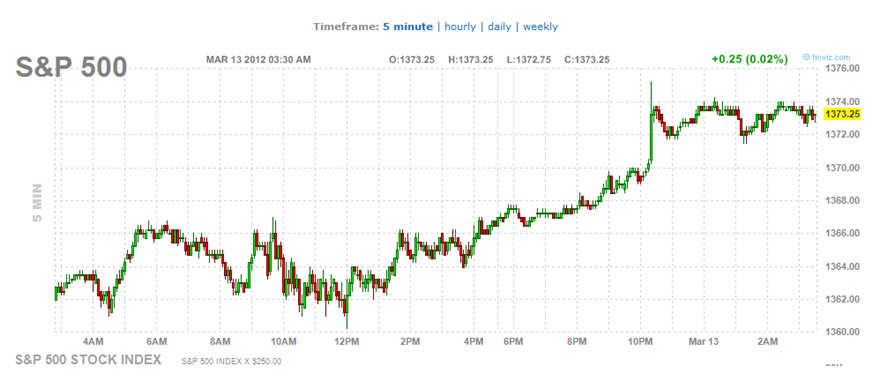This screenshot has width=887, height=392.
Task: Switch to the weekly timeframe
Action: (x=540, y=27)
